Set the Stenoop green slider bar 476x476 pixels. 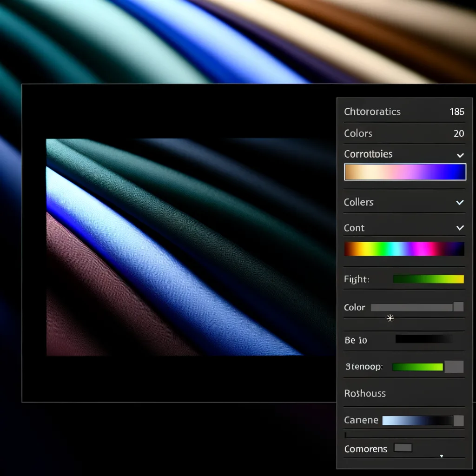(x=417, y=367)
